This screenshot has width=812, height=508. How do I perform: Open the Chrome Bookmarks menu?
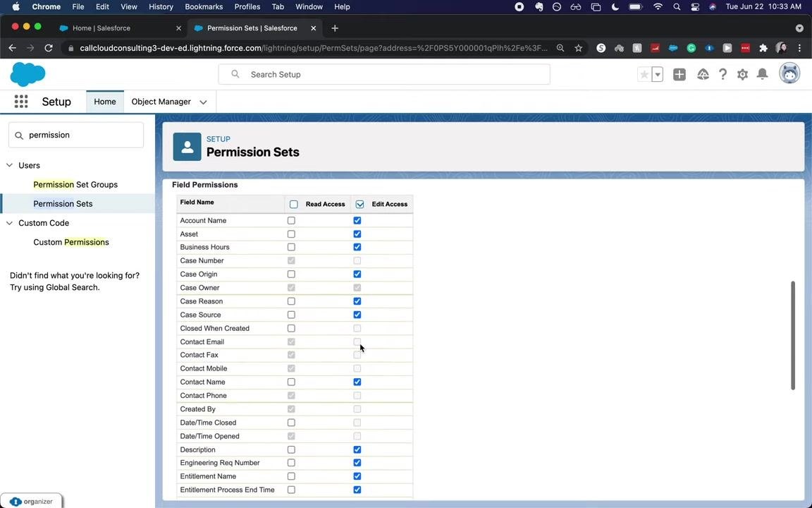(204, 7)
